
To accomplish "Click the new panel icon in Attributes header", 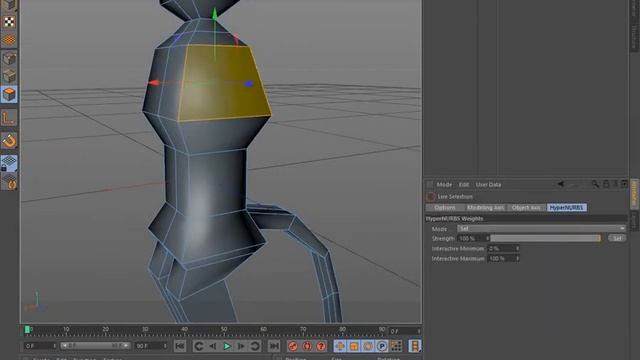I will (x=624, y=184).
